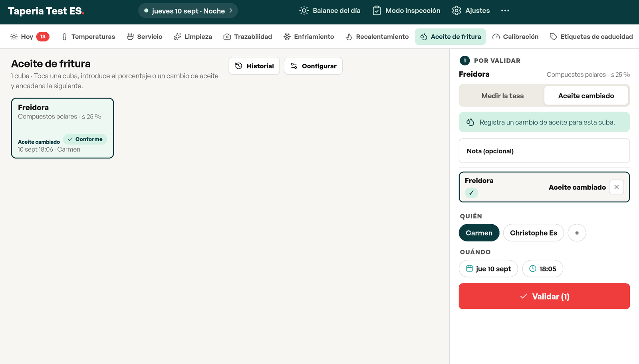Open Balance del día sun icon
Screen dimensions: 639x364
[x=304, y=11]
